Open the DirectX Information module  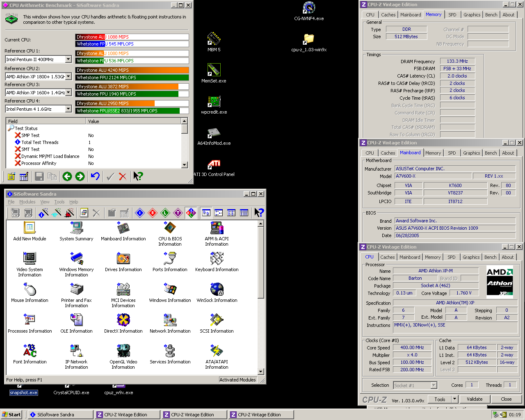click(x=123, y=324)
